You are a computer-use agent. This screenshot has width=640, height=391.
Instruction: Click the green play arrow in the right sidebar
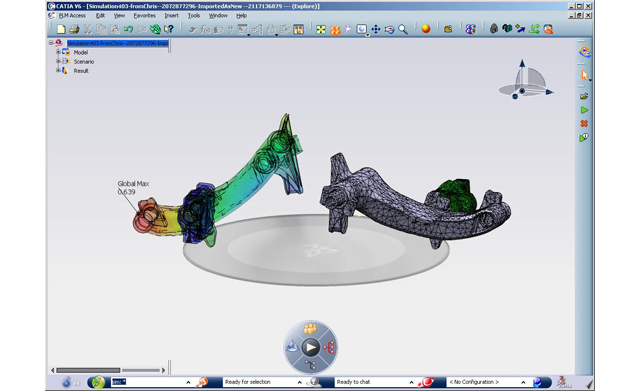pyautogui.click(x=584, y=110)
